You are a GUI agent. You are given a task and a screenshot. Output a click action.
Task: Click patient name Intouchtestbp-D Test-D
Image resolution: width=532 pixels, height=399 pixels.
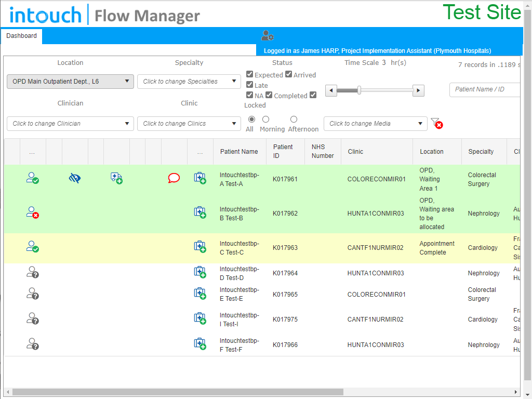click(239, 273)
